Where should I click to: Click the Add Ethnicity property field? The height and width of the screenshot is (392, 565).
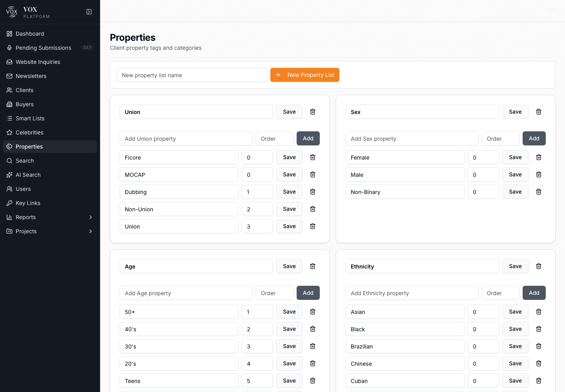(x=412, y=293)
